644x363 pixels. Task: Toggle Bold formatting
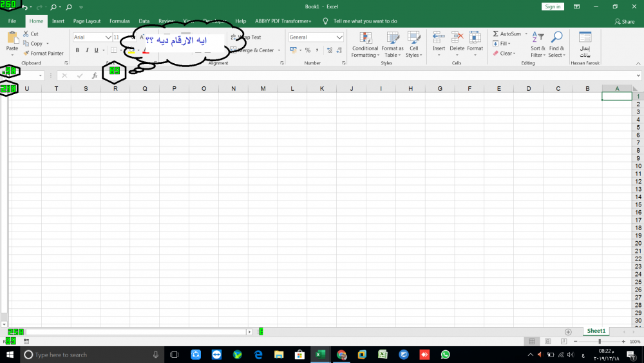pos(77,50)
